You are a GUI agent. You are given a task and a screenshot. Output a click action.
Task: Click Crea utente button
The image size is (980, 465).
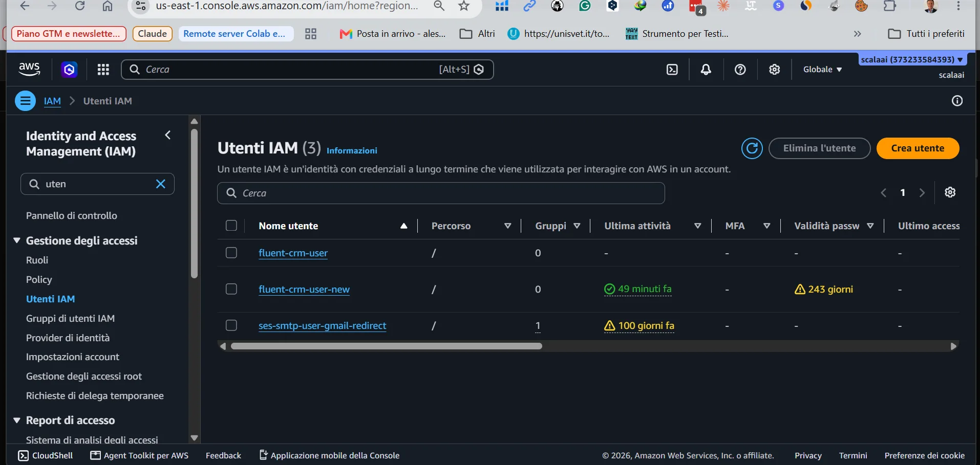[918, 148]
